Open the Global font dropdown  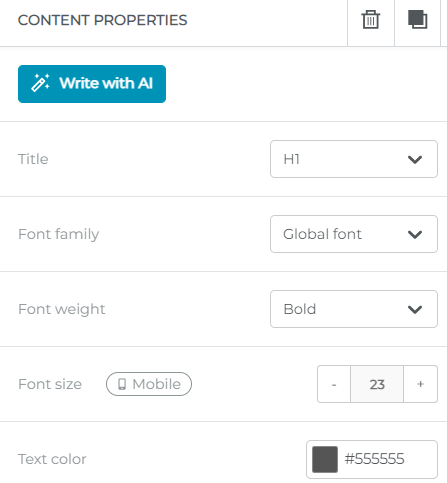pos(354,234)
